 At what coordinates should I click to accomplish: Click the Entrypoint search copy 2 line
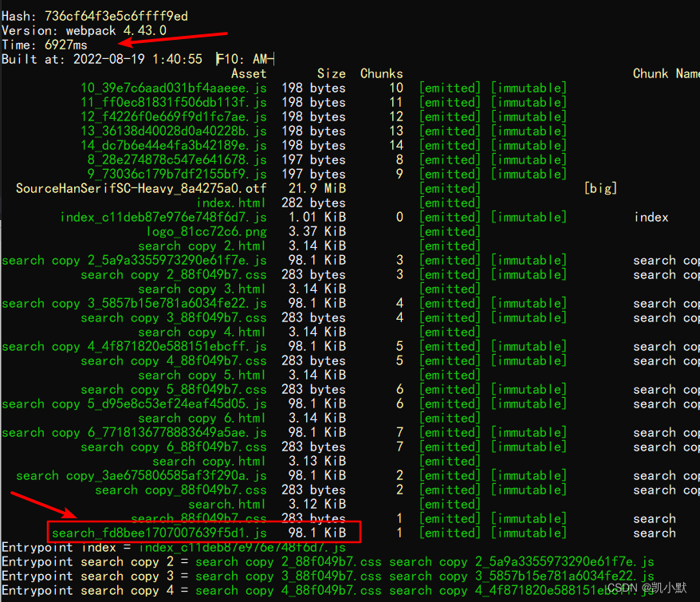tap(328, 561)
